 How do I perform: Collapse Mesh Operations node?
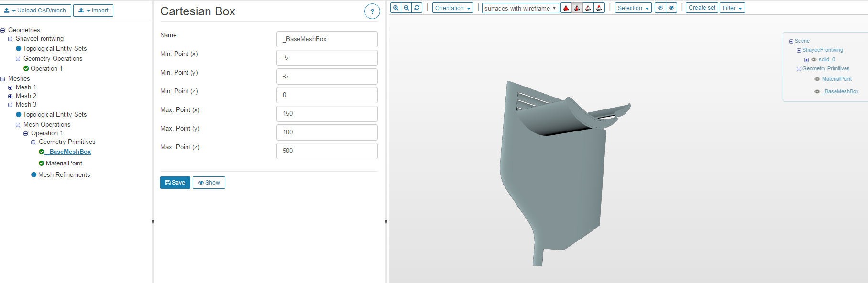[x=18, y=125]
